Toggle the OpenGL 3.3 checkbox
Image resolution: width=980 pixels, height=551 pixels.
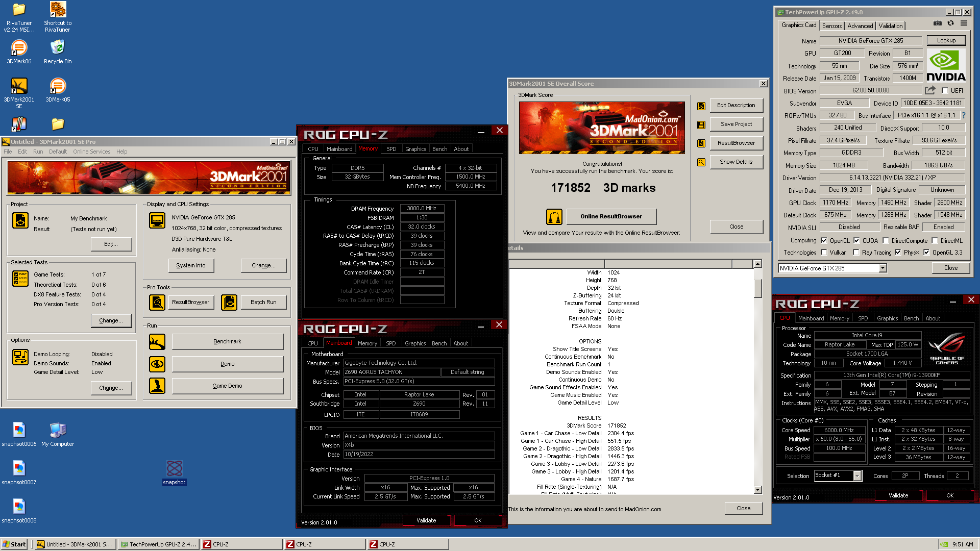tap(926, 252)
